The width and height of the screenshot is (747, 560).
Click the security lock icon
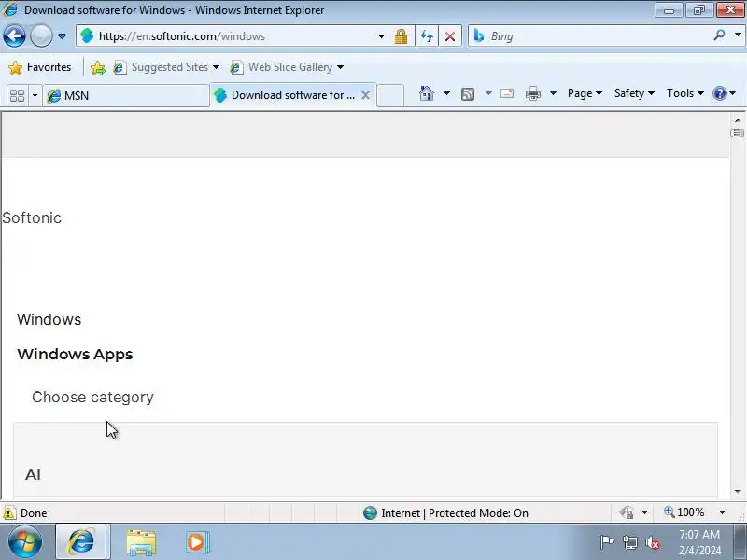tap(401, 36)
